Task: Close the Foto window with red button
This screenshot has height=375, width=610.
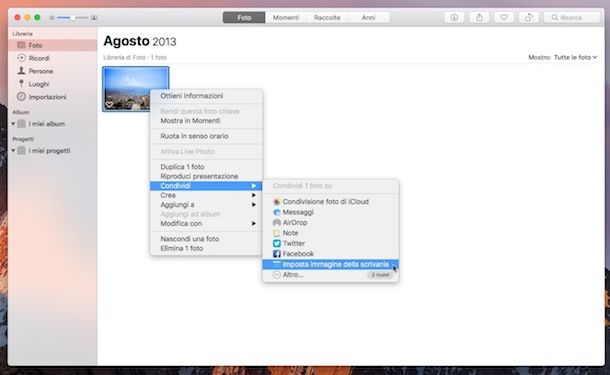Action: click(x=17, y=18)
